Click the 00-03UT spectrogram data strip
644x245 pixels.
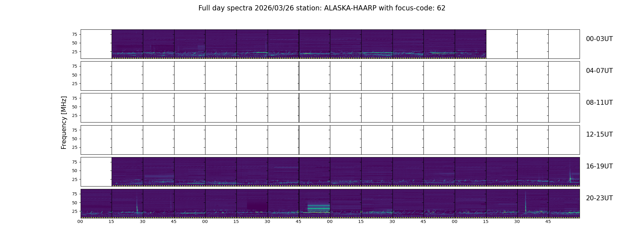pyautogui.click(x=299, y=44)
